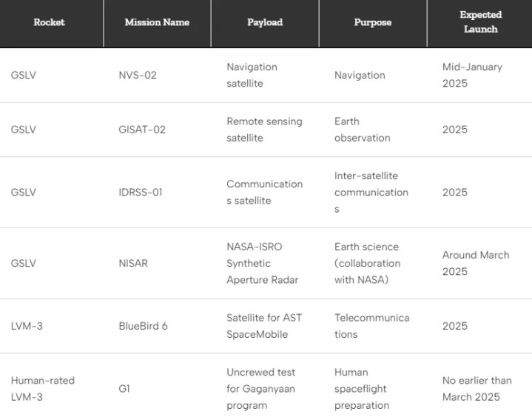Click the Inter-satellite communications purpose cell

pyautogui.click(x=371, y=192)
